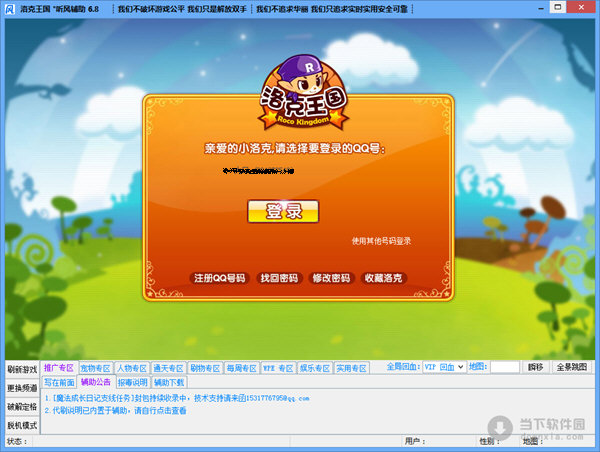Screen dimensions: 600x452
Task: Close the 洛克王国 window
Action: click(x=581, y=7)
